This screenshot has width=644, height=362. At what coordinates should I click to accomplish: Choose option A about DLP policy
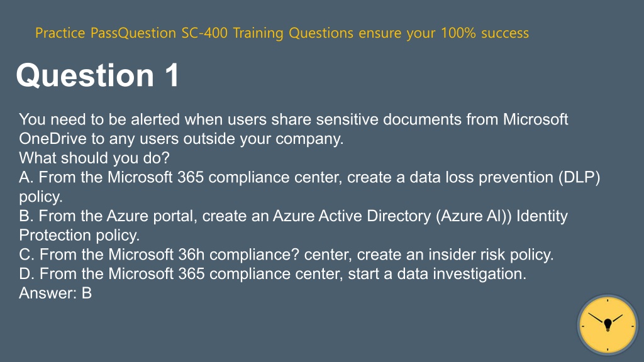pos(309,187)
